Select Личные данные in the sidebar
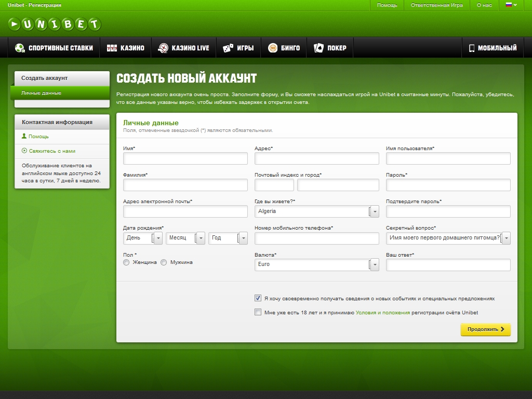This screenshot has height=399, width=532. (60, 93)
